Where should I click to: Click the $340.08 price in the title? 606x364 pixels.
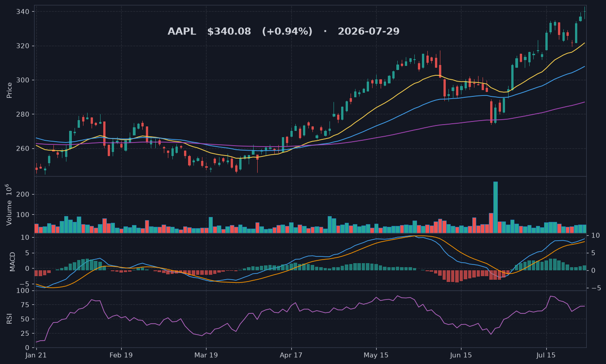click(229, 32)
